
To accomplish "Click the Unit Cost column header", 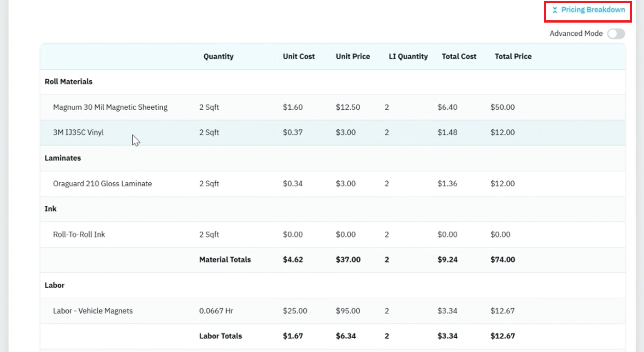I will [299, 56].
